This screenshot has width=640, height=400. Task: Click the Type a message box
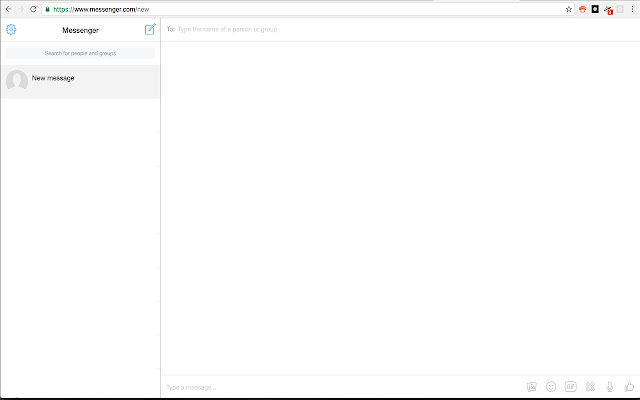coord(343,387)
